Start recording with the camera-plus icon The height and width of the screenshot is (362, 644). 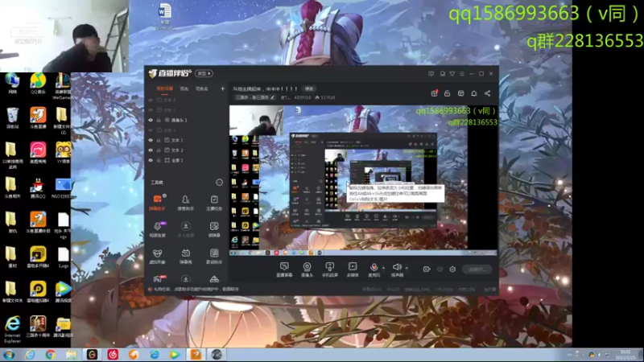(427, 269)
